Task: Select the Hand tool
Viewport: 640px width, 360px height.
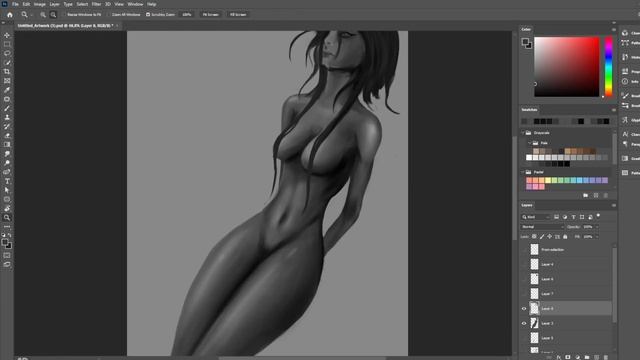Action: click(7, 209)
